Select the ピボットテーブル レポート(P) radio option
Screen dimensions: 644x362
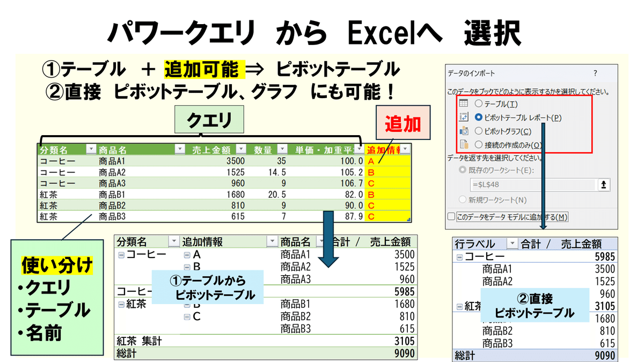479,117
